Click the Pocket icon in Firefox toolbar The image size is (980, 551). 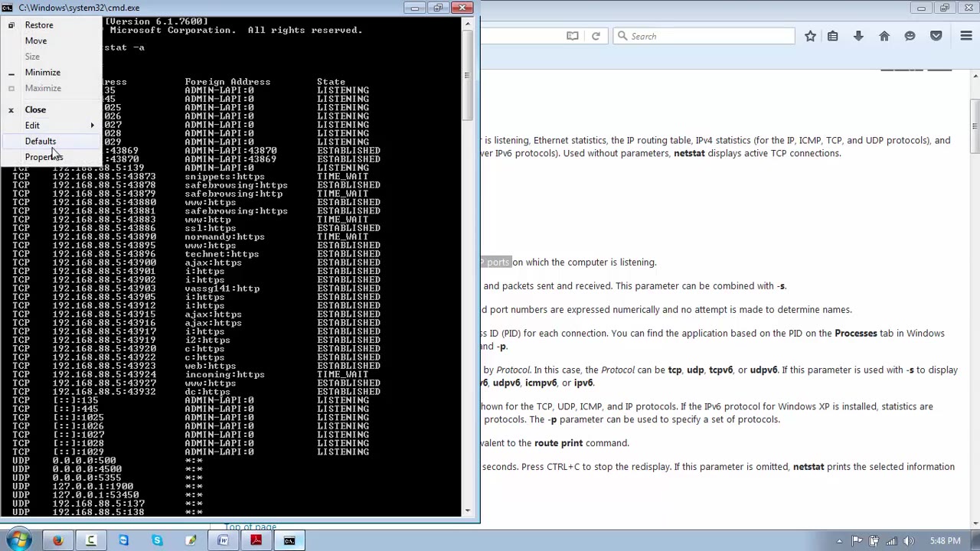pos(936,36)
